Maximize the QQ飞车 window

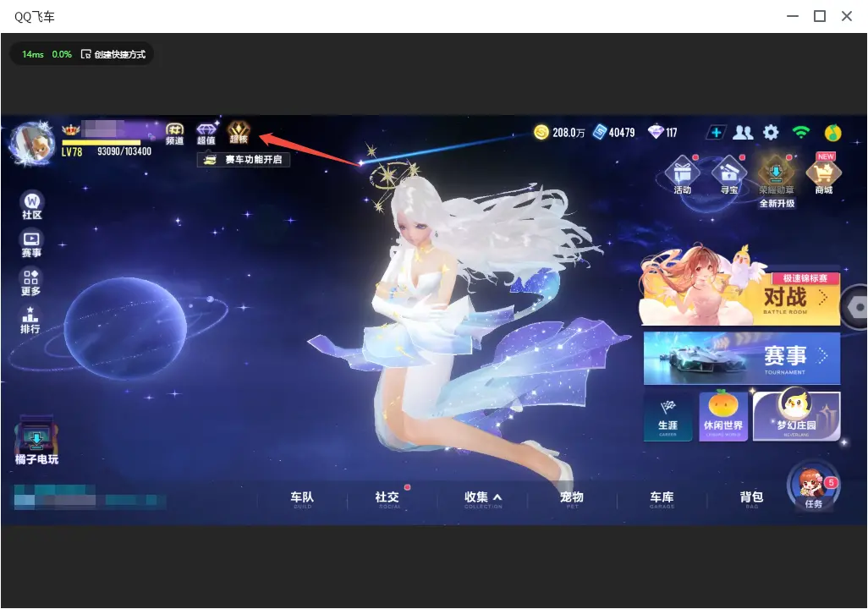point(820,17)
